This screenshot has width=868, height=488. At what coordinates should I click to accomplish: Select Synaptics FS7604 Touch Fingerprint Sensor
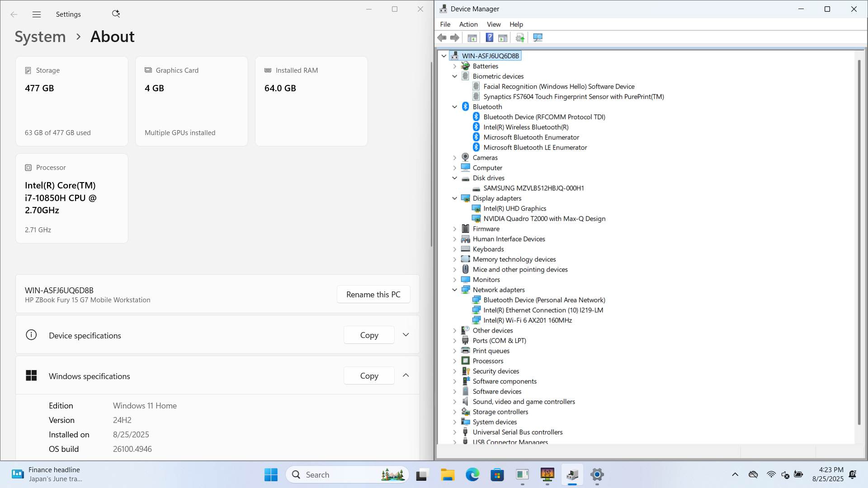tap(574, 97)
